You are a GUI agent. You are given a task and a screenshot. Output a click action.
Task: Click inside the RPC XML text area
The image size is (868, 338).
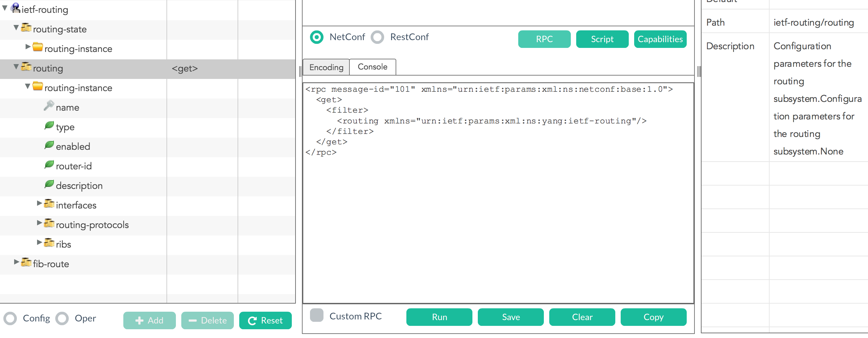[498, 219]
